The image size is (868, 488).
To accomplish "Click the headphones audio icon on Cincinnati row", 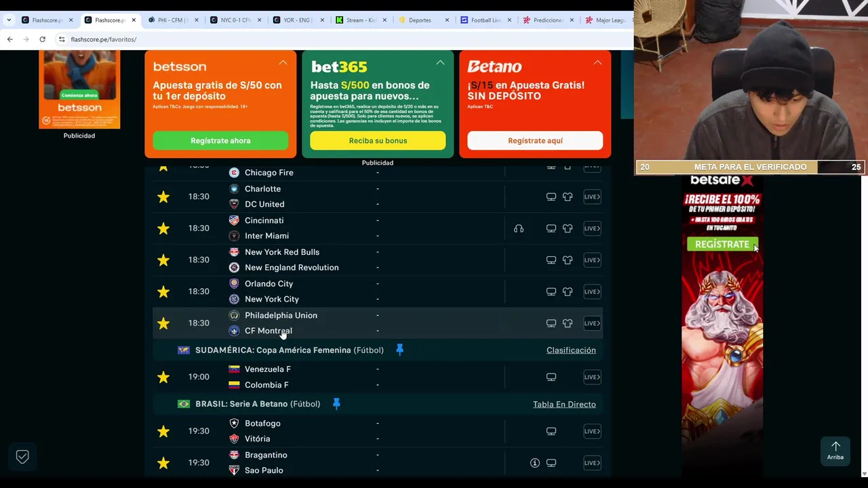I will (519, 228).
